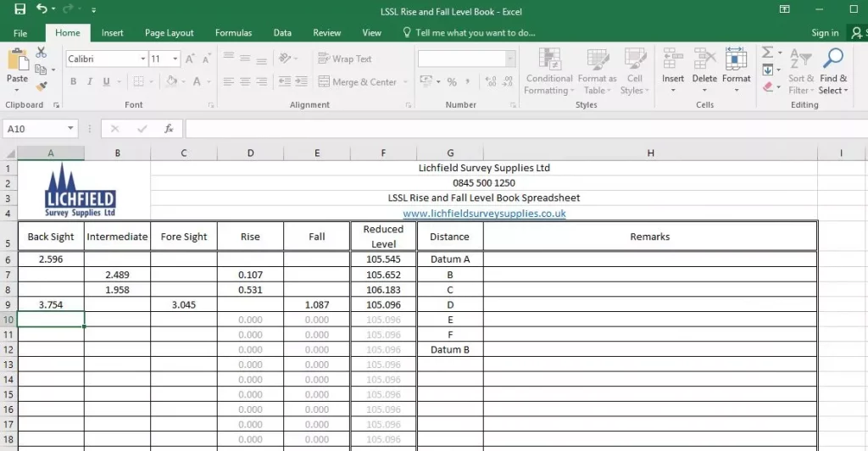Image resolution: width=868 pixels, height=451 pixels.
Task: Open the font size 11 dropdown
Action: (175, 58)
